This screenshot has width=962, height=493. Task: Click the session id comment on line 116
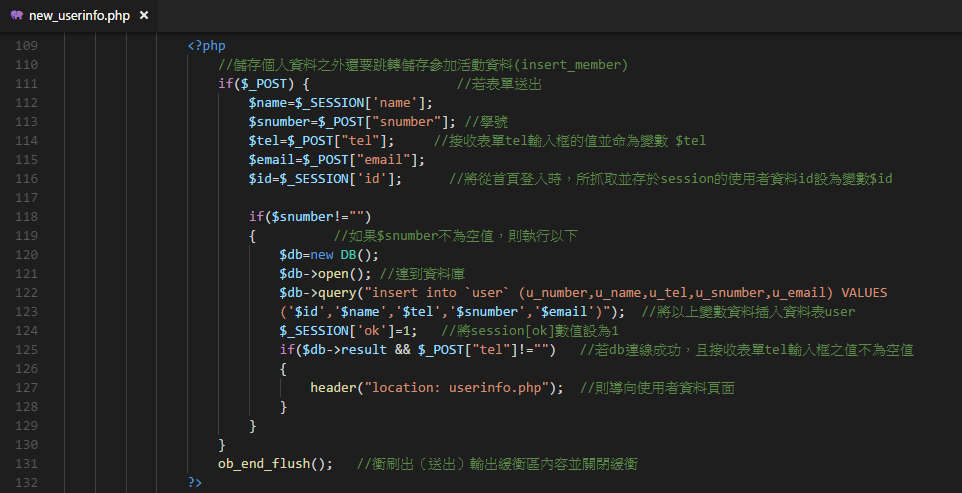(671, 178)
